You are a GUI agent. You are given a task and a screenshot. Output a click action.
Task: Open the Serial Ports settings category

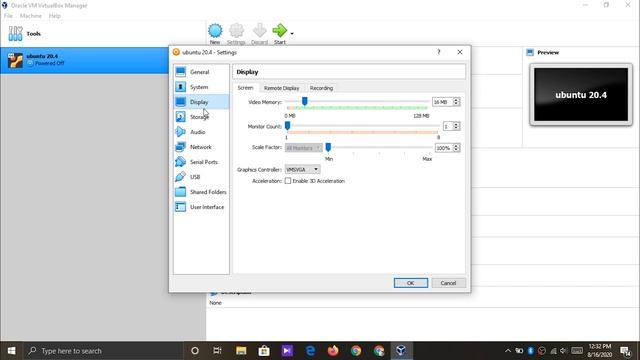point(201,162)
